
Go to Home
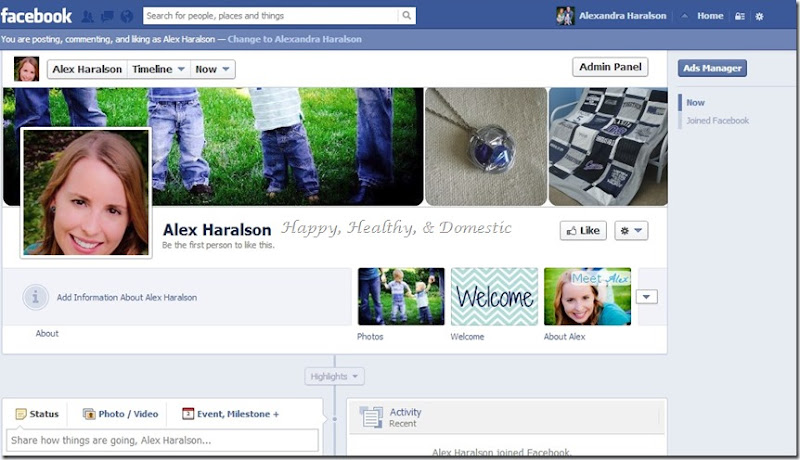pyautogui.click(x=710, y=16)
